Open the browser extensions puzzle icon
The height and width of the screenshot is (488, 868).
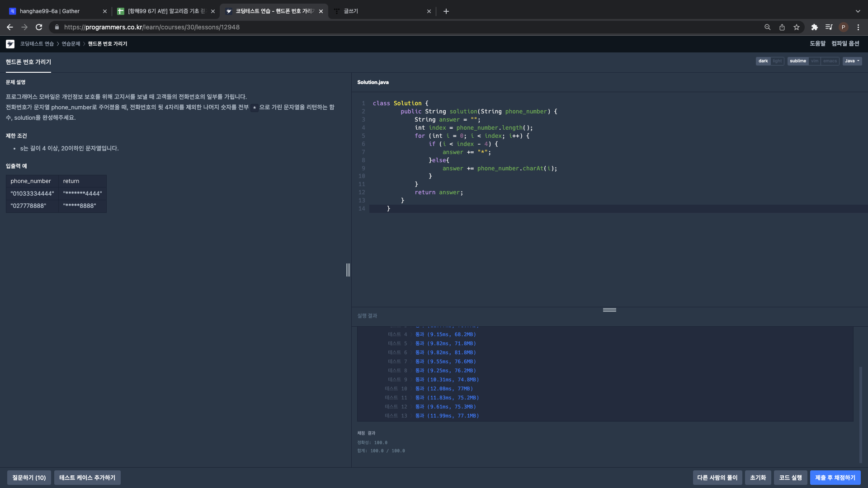click(x=814, y=27)
